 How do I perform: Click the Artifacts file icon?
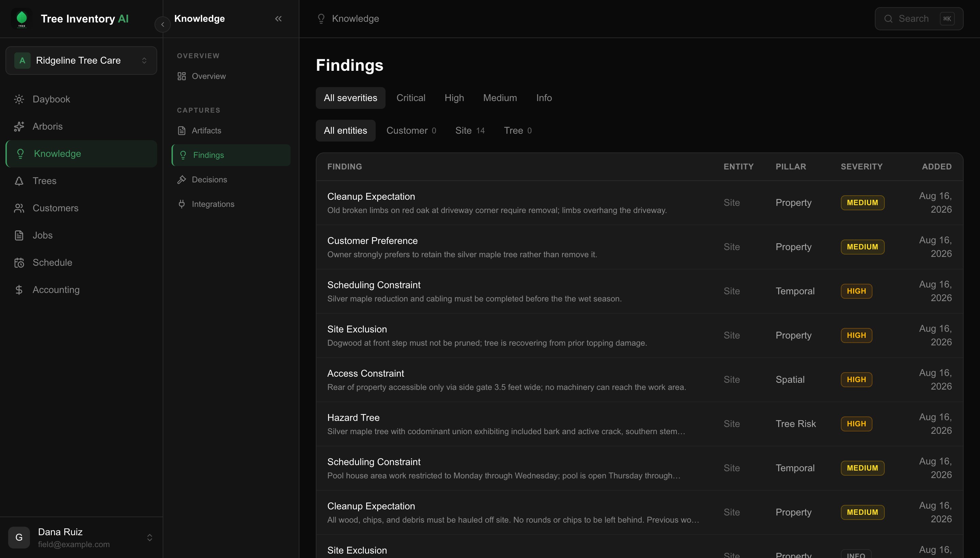tap(182, 131)
